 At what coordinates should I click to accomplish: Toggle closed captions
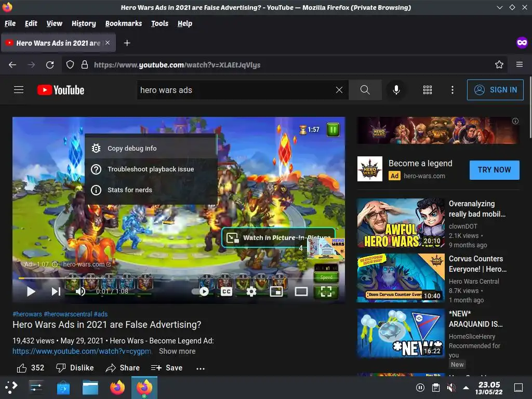pos(227,291)
